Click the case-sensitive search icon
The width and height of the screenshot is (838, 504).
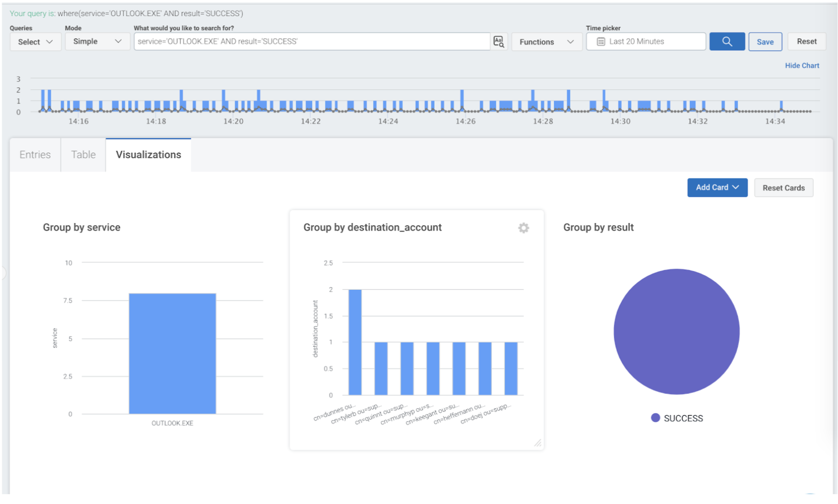coord(498,42)
